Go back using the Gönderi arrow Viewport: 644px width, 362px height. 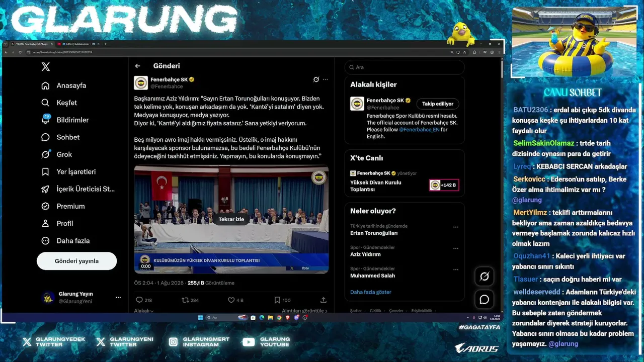coord(137,66)
